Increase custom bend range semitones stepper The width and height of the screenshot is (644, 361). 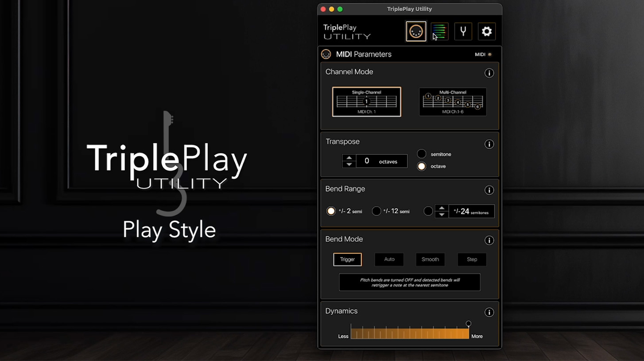(x=442, y=208)
